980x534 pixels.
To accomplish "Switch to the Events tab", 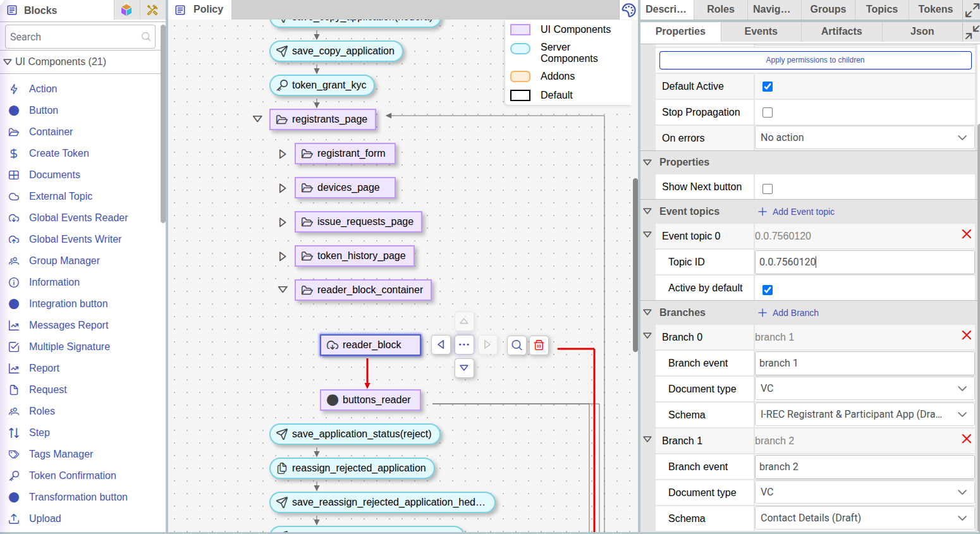I will [x=761, y=32].
